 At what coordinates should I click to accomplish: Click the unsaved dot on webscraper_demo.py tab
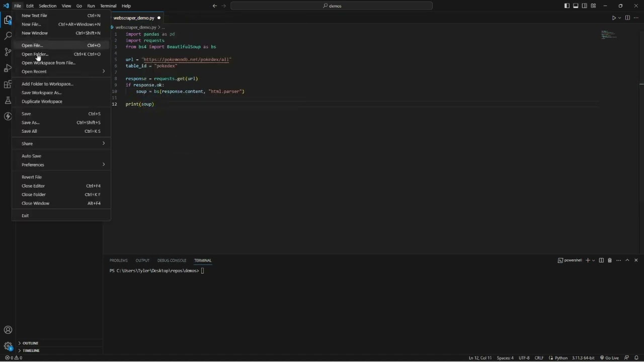coord(159,18)
